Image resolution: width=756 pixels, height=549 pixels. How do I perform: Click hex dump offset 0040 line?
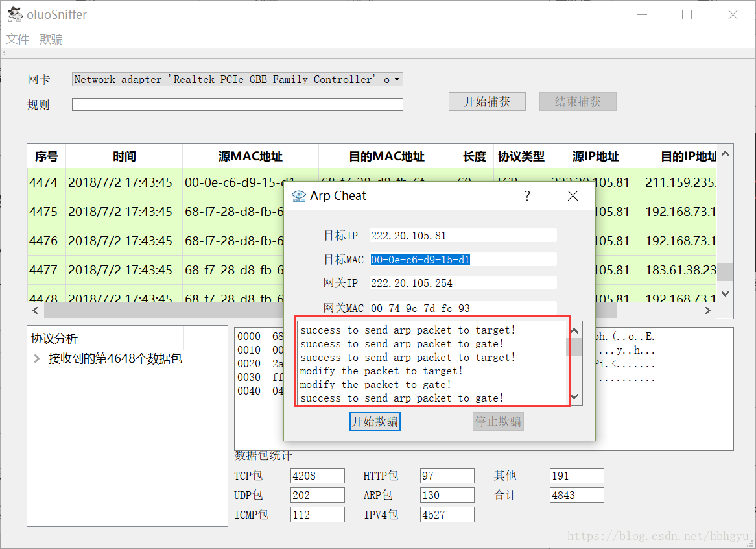pos(261,391)
